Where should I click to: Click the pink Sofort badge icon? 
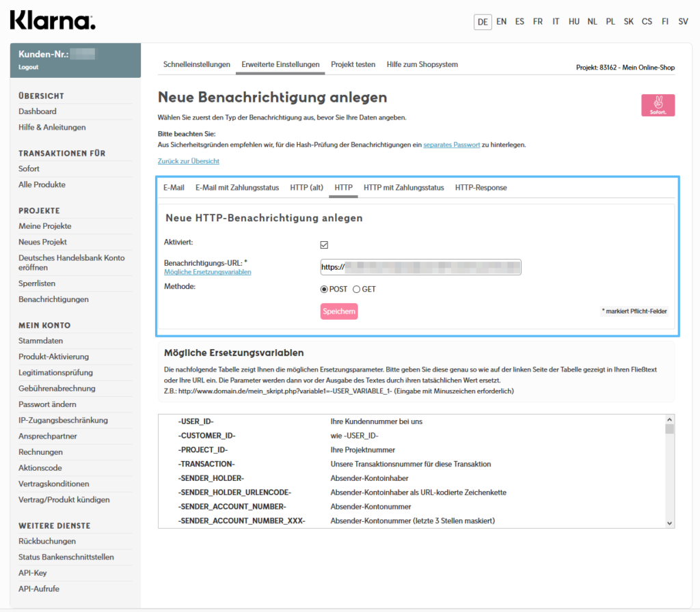[x=658, y=105]
